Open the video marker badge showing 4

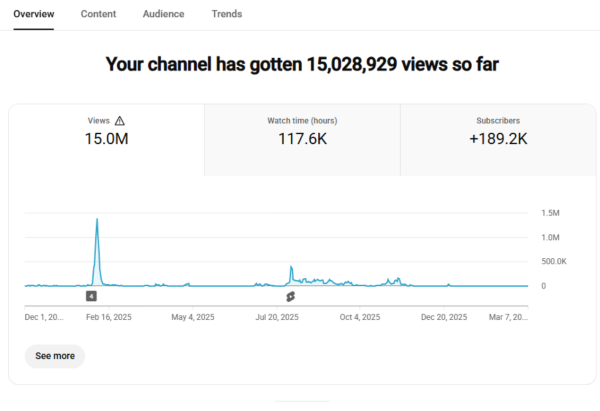(x=91, y=296)
